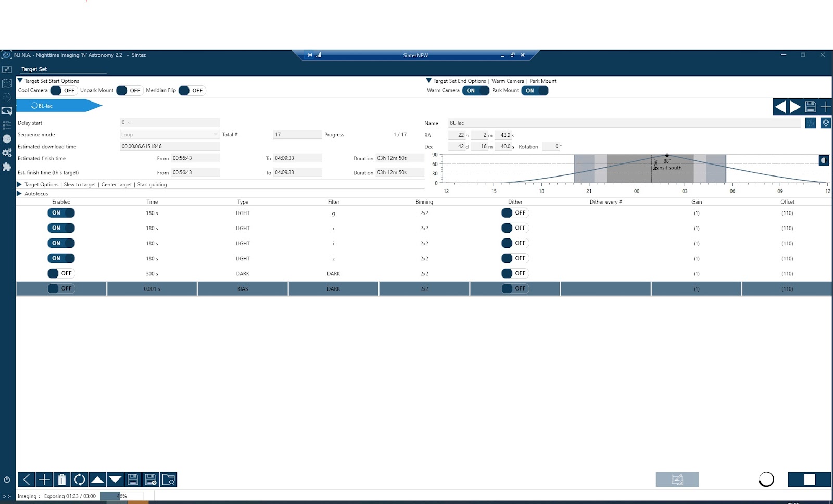Image resolution: width=833 pixels, height=504 pixels.
Task: Open the Sky Atlas sidebar icon
Action: [x=7, y=83]
